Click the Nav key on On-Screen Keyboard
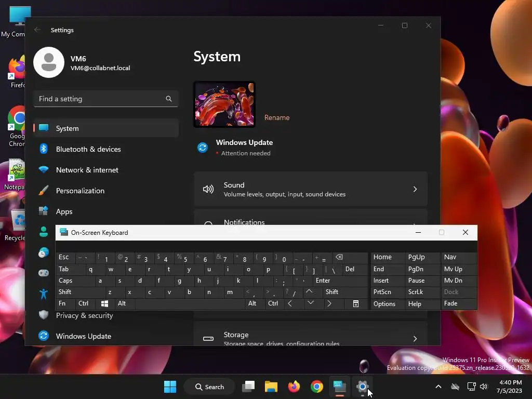This screenshot has width=532, height=399. click(x=459, y=258)
